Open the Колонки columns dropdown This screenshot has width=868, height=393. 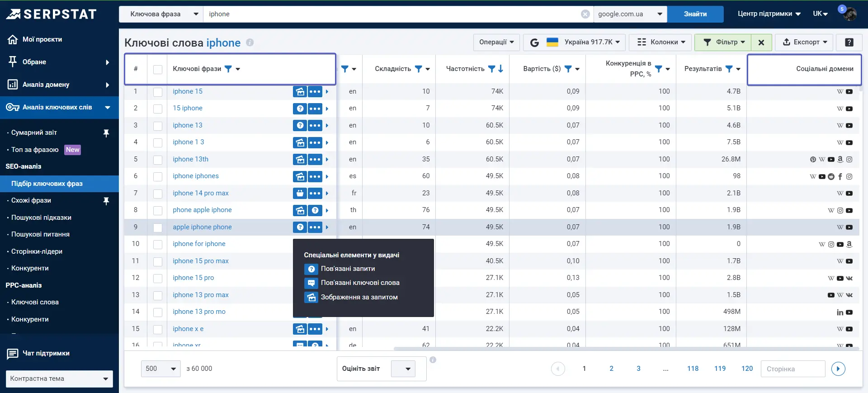pyautogui.click(x=660, y=42)
